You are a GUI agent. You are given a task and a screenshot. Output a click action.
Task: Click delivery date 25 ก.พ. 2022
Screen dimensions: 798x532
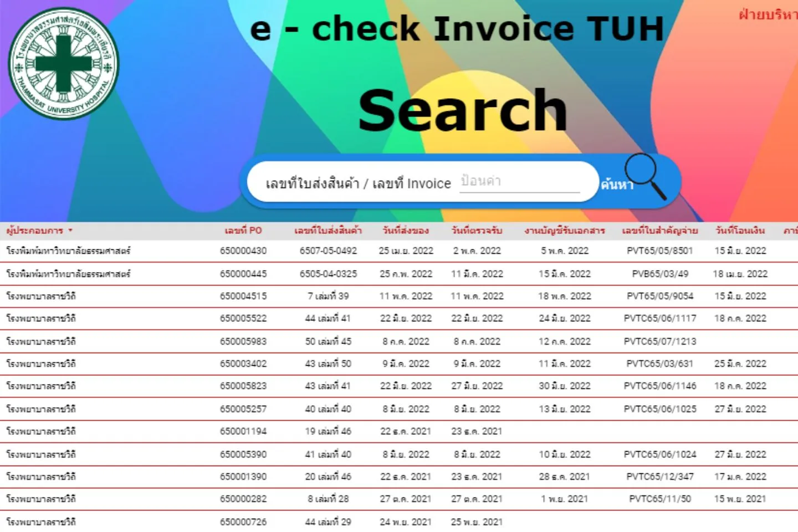pos(406,274)
